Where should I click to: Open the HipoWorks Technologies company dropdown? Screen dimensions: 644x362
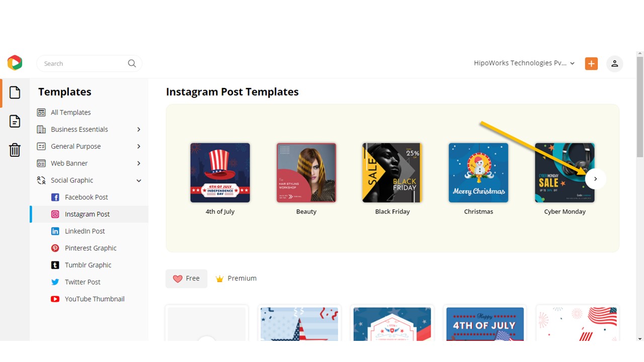pyautogui.click(x=524, y=63)
